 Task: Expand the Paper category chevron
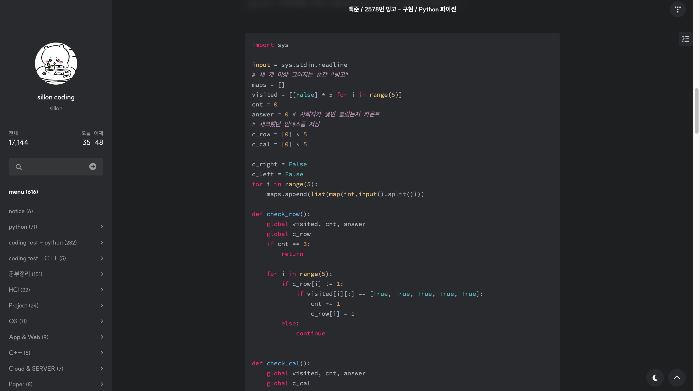(102, 384)
